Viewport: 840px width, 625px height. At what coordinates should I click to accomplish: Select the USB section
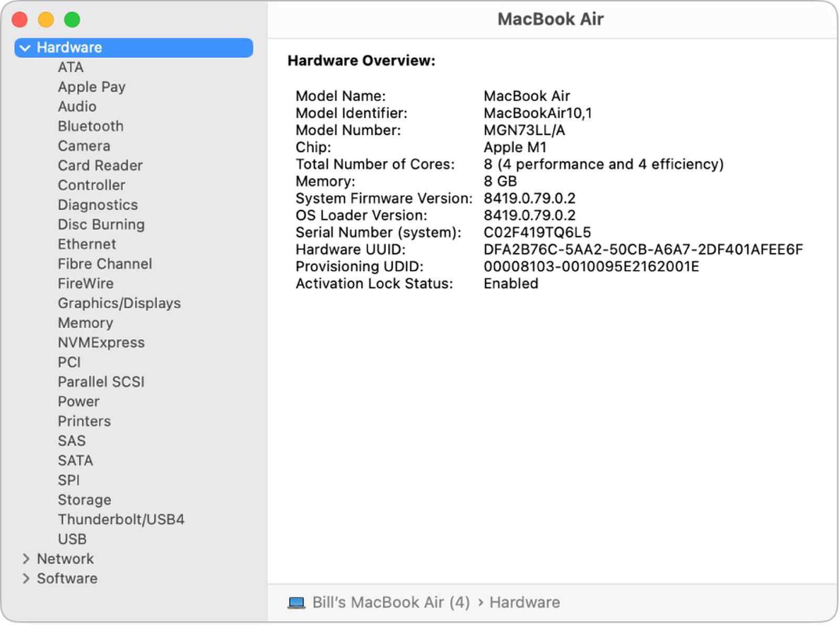72,539
